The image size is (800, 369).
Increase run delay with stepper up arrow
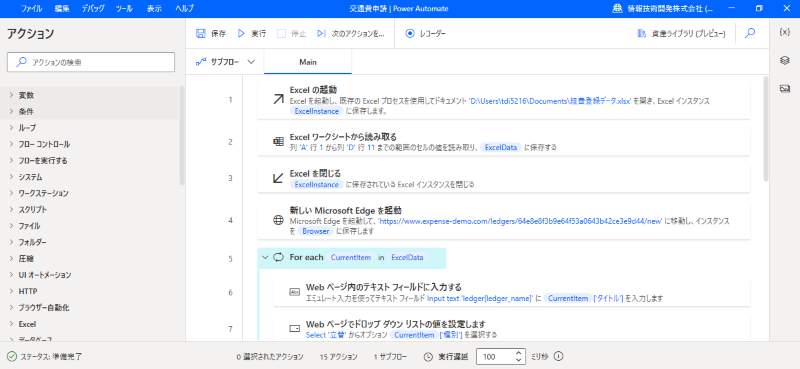click(x=519, y=353)
